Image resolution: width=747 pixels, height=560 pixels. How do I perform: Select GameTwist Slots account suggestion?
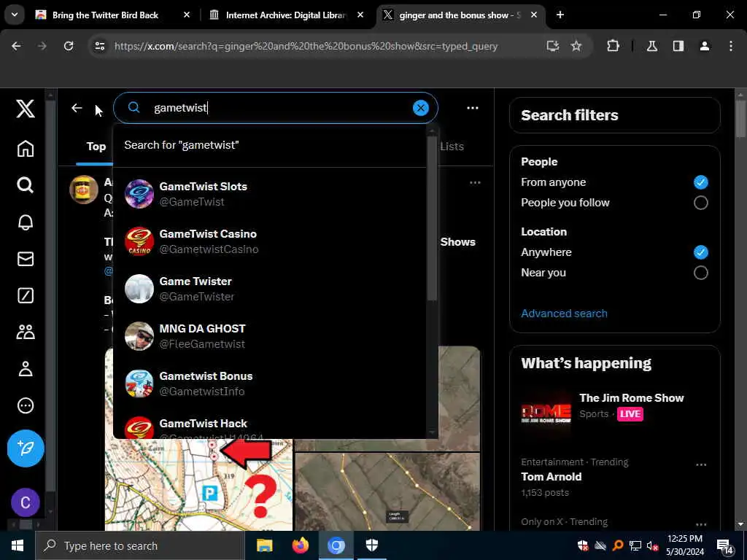270,194
